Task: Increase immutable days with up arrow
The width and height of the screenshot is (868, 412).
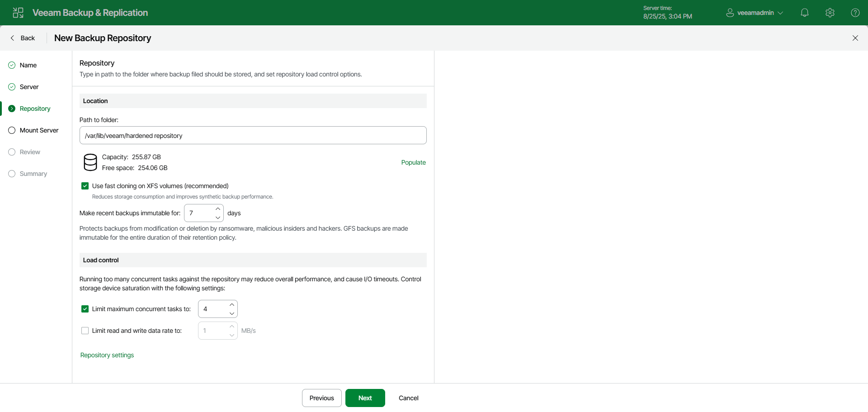Action: [218, 209]
